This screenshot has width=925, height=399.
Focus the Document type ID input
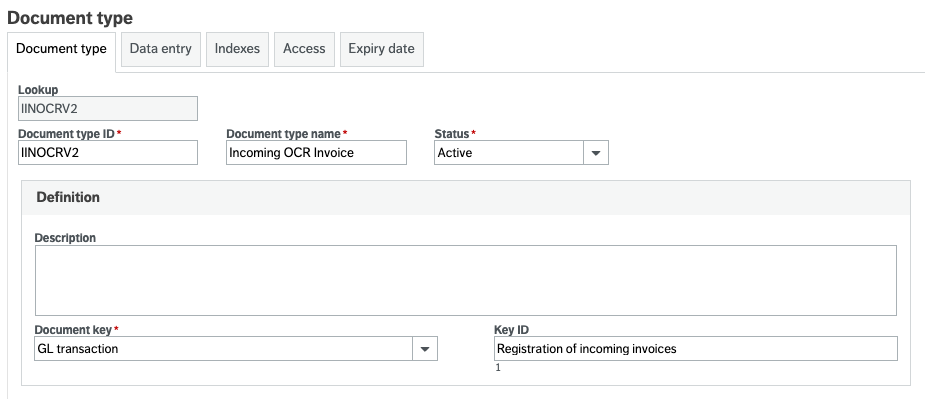(108, 152)
